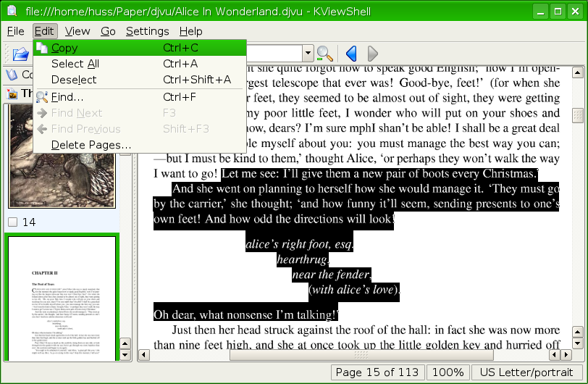Screen dimensions: 588x384
Task: Click the KViewShell document icon in the title bar
Action: [12, 11]
